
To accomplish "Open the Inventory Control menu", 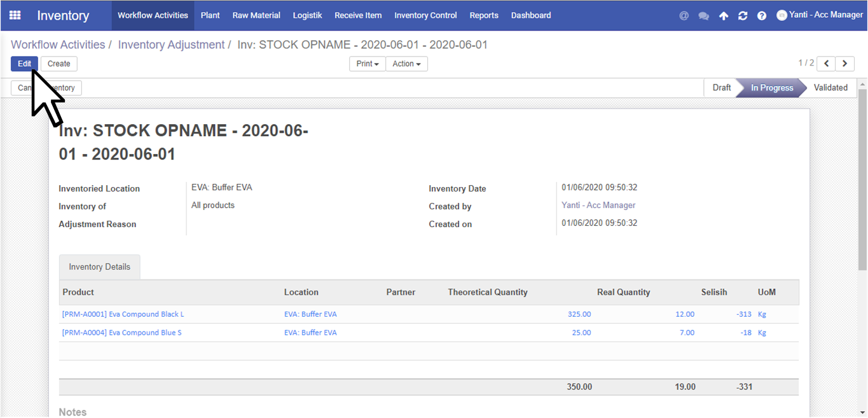I will (425, 15).
